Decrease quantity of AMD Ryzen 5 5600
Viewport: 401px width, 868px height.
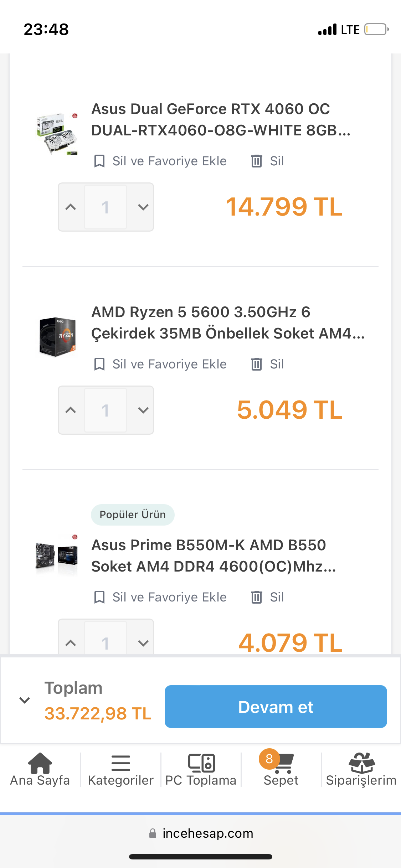point(143,410)
